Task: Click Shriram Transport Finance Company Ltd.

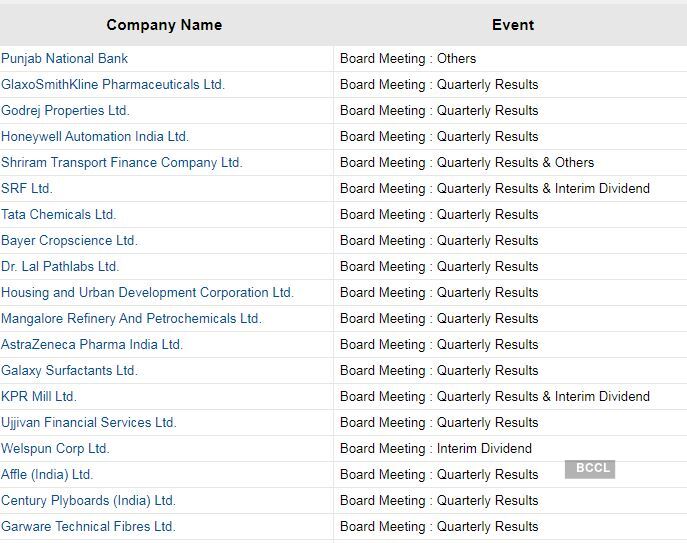Action: [x=122, y=163]
